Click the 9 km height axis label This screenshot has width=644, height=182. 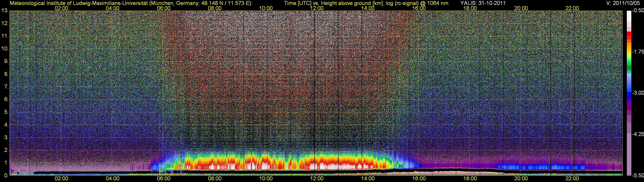pos(6,61)
